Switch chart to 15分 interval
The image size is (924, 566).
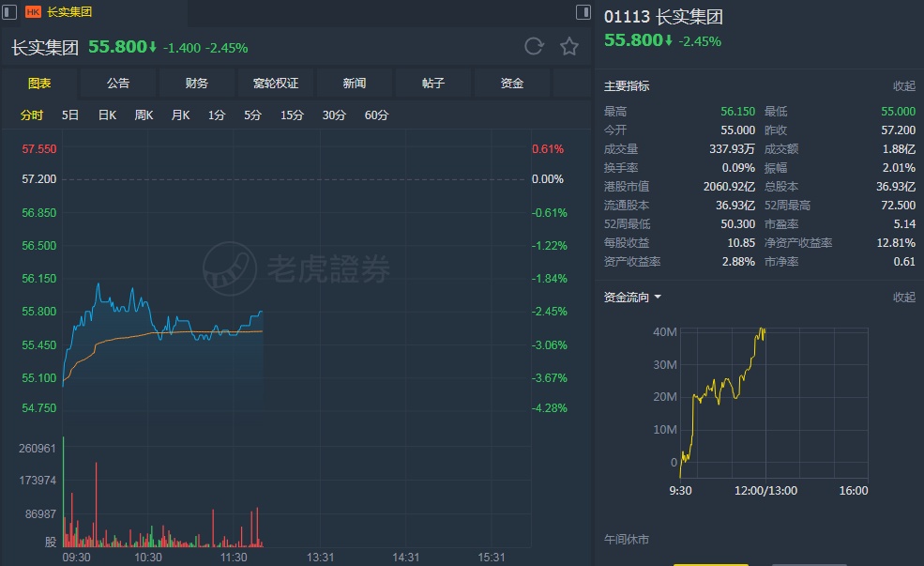tap(292, 115)
